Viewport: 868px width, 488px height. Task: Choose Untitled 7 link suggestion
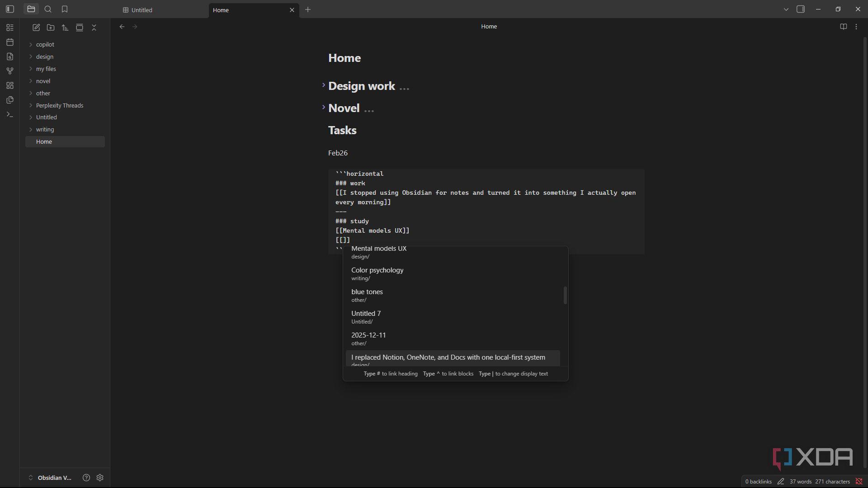[453, 317]
